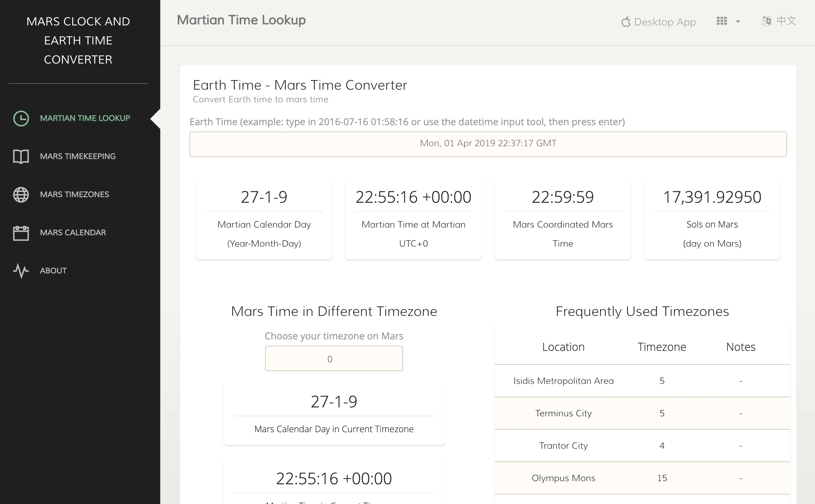The image size is (815, 504).
Task: Click the calendar icon for Mars Calendar
Action: tap(21, 233)
